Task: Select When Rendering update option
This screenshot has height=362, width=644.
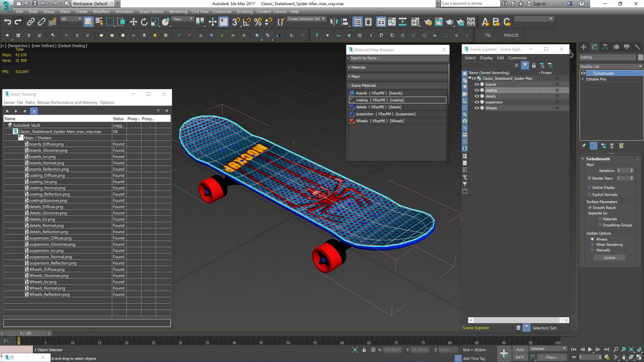Action: 592,245
